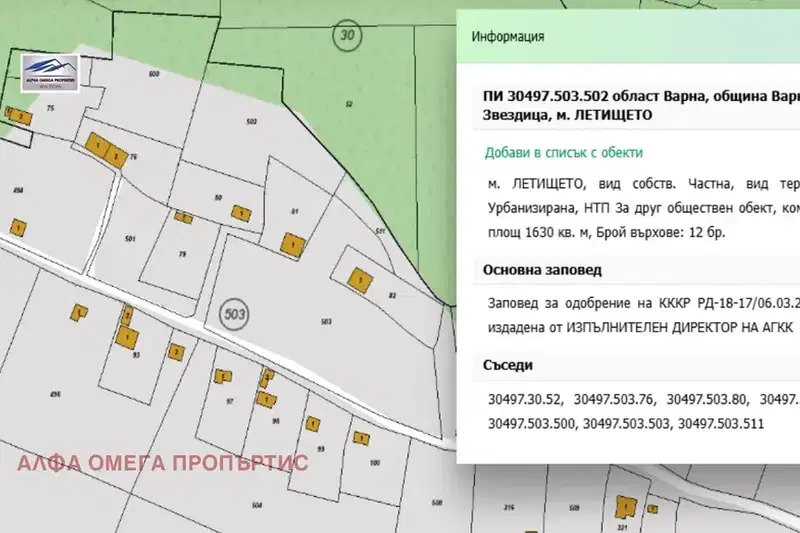800x533 pixels.
Task: Select parcel 75 on the map
Action: tap(50, 108)
